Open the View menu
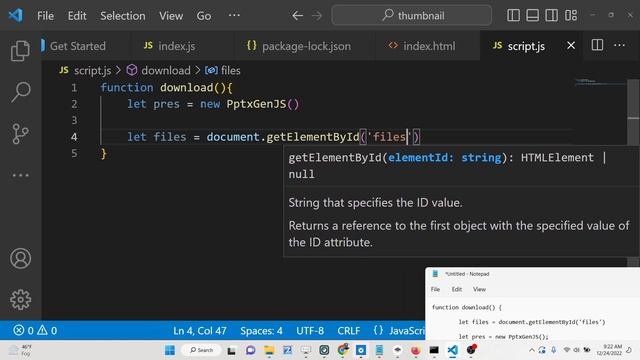The width and height of the screenshot is (640, 360). coord(171,16)
